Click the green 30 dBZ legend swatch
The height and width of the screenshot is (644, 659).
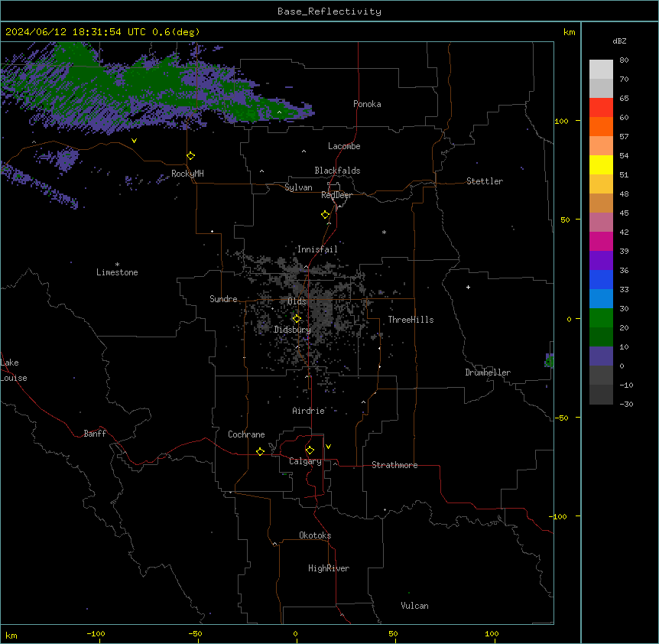click(601, 318)
